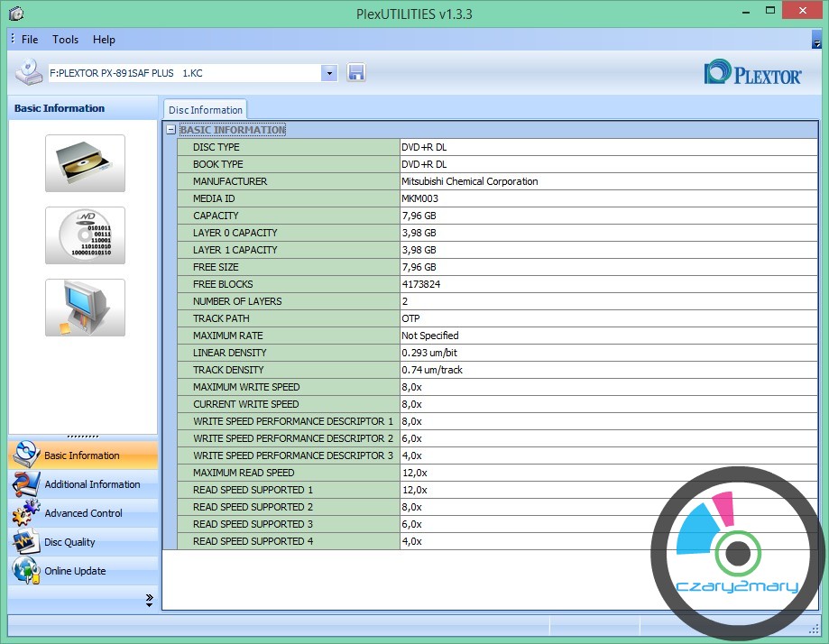Image resolution: width=829 pixels, height=644 pixels.
Task: Open the Help menu
Action: click(104, 40)
